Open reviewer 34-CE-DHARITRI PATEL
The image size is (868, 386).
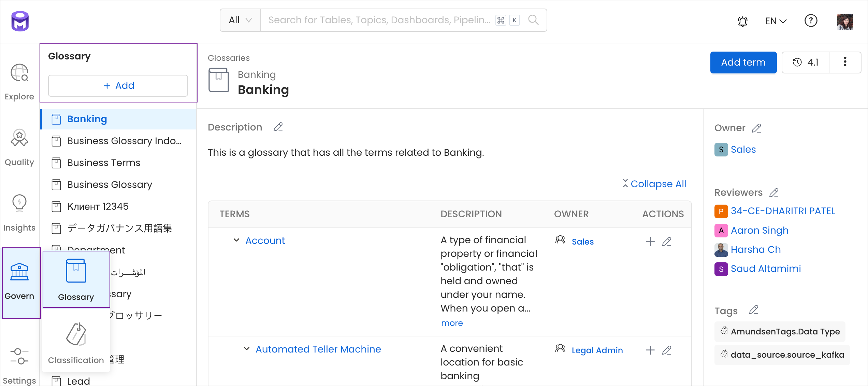pyautogui.click(x=783, y=211)
